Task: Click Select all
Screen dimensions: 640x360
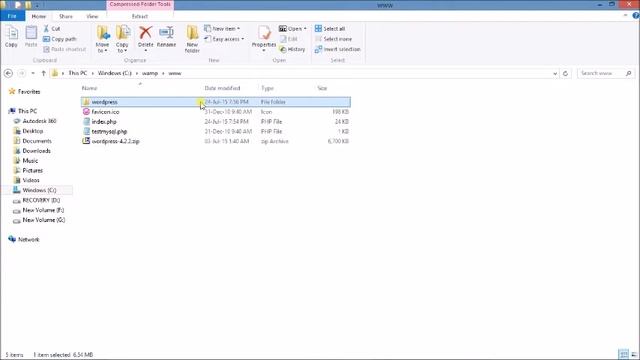Action: coord(330,29)
